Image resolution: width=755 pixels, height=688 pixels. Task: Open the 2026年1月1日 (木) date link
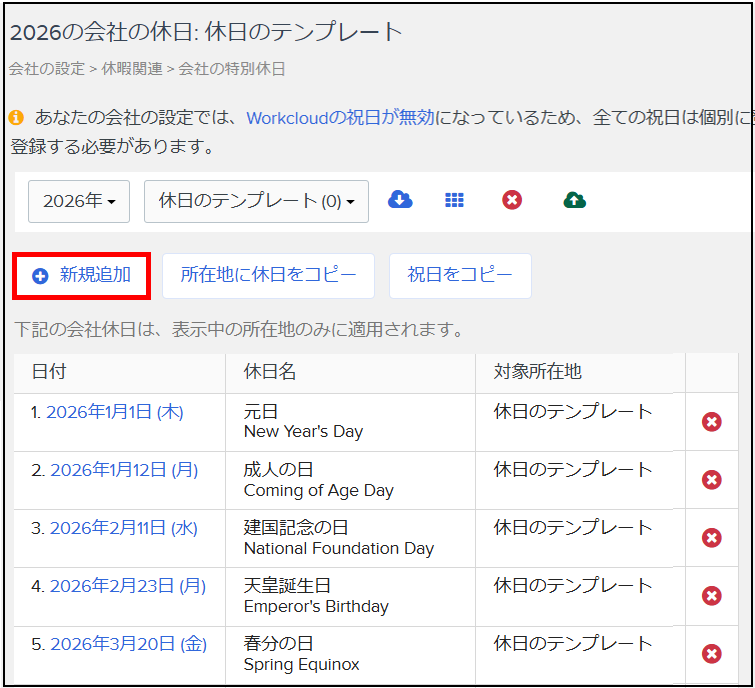(114, 412)
